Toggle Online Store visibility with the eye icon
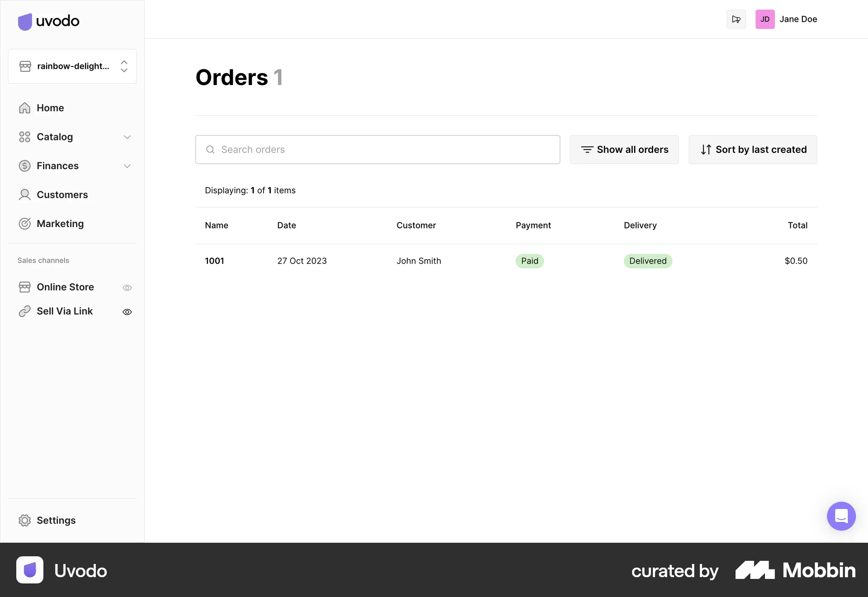868x597 pixels. [127, 288]
